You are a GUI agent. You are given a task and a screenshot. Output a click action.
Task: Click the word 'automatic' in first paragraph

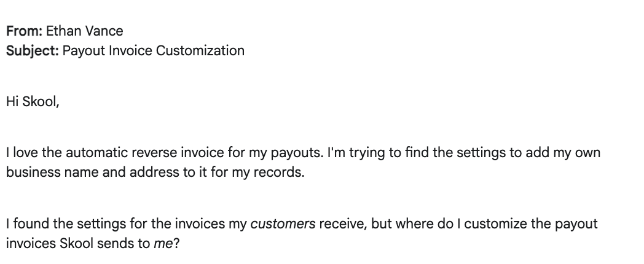point(97,153)
